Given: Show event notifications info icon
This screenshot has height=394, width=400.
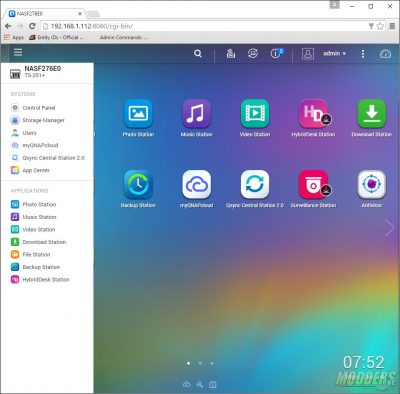Looking at the screenshot, I should point(276,53).
